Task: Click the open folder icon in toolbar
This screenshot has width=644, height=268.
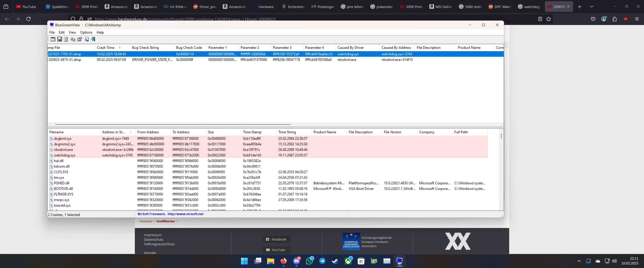Action: pos(52,39)
